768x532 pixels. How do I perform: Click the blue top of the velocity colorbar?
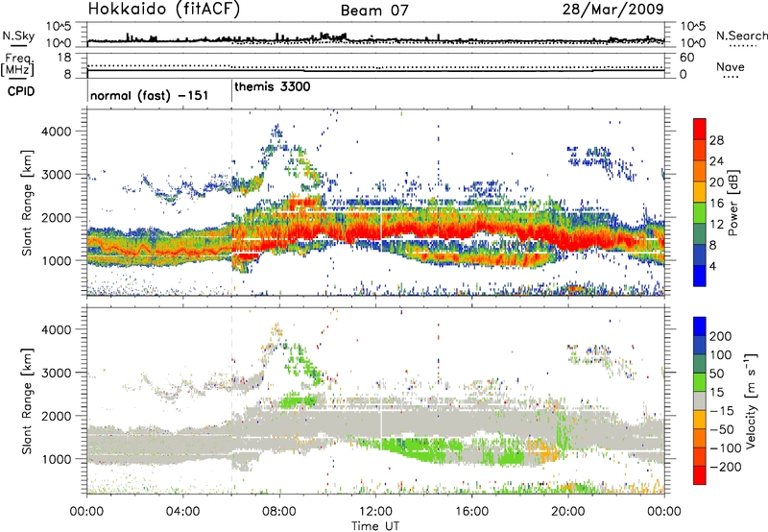click(x=700, y=326)
